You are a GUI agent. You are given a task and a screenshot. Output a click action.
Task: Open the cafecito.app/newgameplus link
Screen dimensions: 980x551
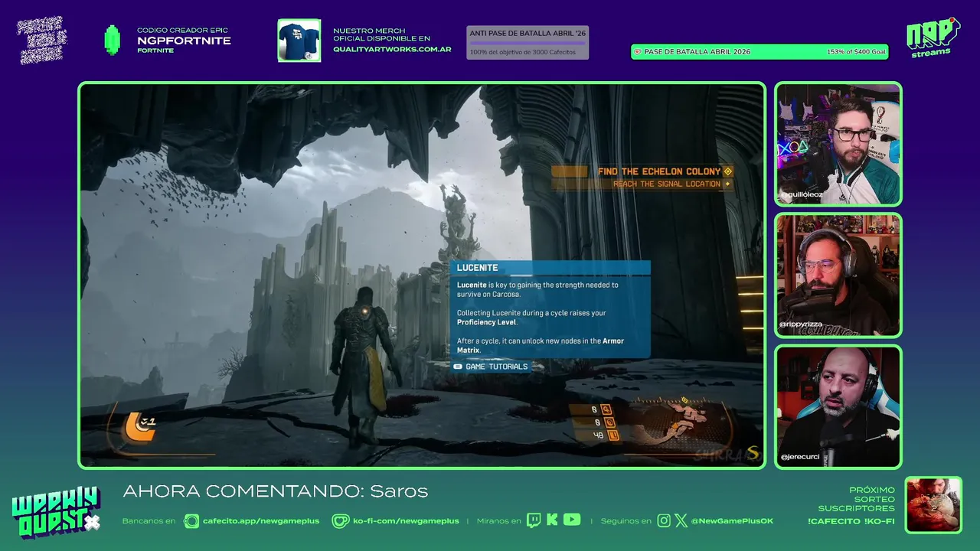tap(260, 521)
